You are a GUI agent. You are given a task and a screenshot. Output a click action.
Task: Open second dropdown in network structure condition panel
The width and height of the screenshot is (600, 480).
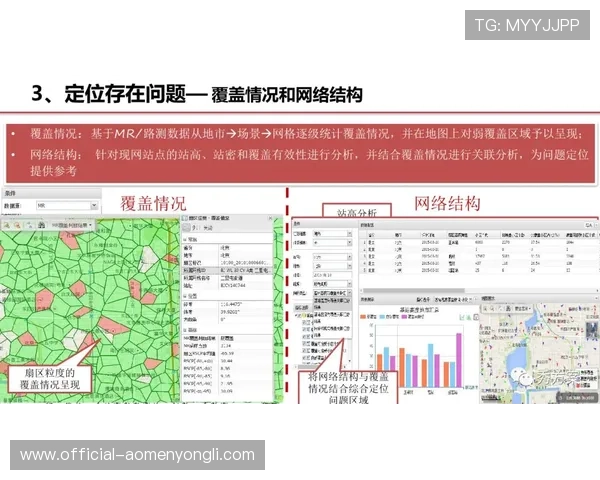coord(332,243)
